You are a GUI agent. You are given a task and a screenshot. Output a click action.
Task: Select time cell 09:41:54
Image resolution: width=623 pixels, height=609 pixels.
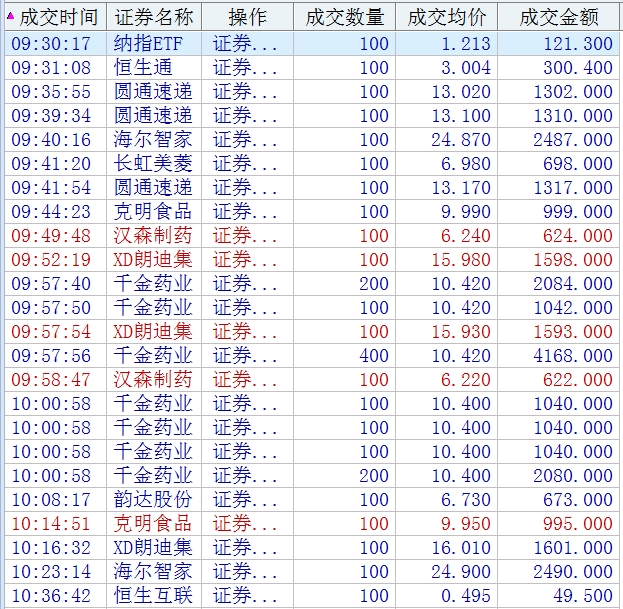pyautogui.click(x=51, y=188)
